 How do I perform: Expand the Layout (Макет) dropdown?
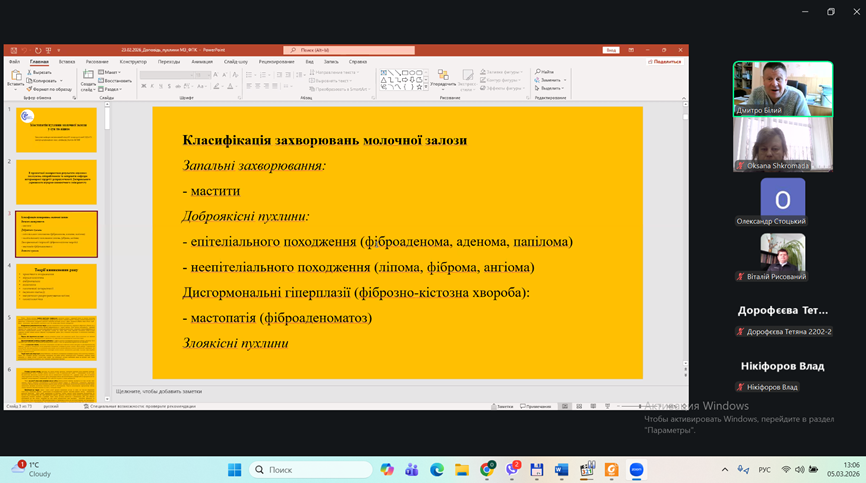[x=111, y=72]
